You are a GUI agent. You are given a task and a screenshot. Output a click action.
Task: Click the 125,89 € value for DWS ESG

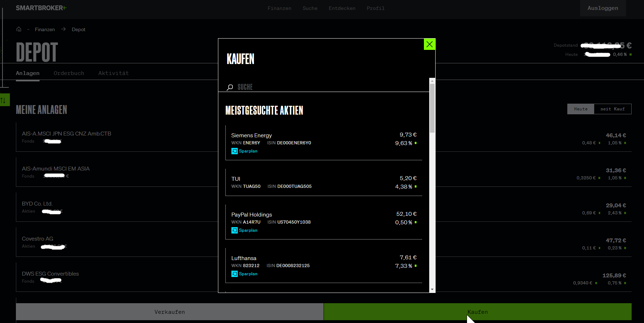point(614,276)
